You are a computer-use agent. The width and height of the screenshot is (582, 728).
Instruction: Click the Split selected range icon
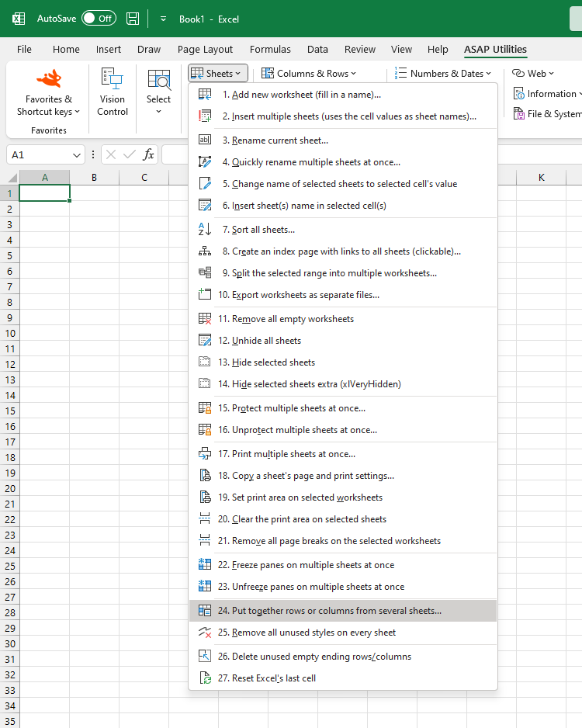click(205, 273)
